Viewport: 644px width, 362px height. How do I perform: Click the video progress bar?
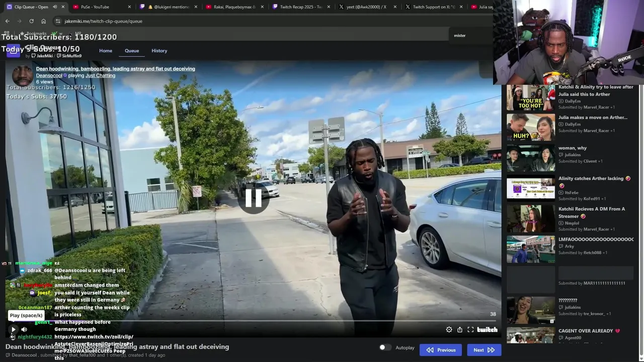(x=253, y=321)
